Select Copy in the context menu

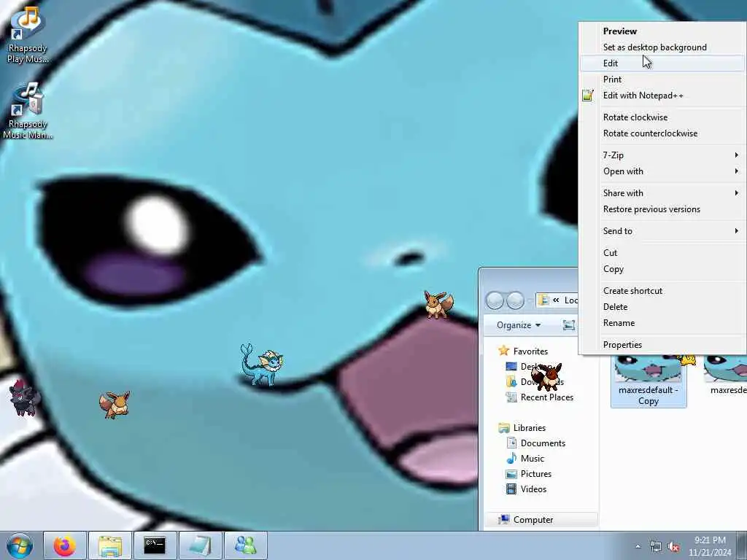(662, 269)
